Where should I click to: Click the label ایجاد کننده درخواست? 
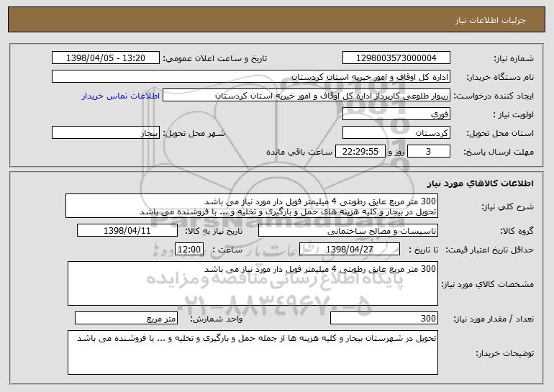coord(494,96)
